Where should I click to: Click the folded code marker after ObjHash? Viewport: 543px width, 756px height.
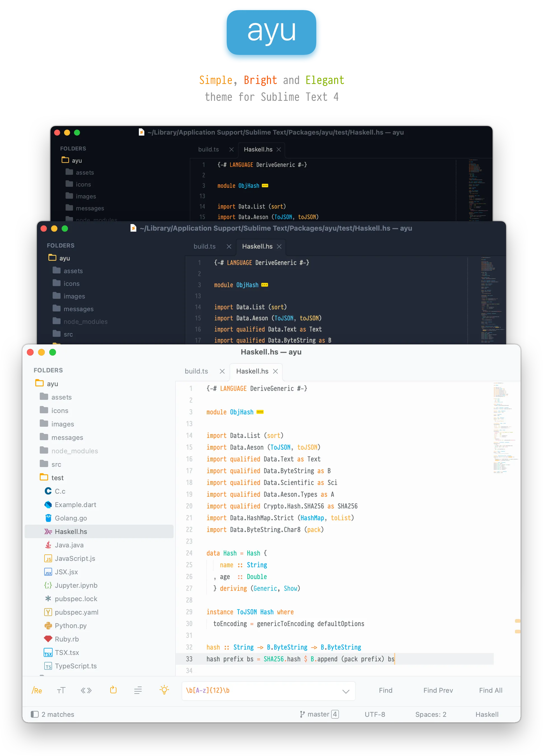260,412
